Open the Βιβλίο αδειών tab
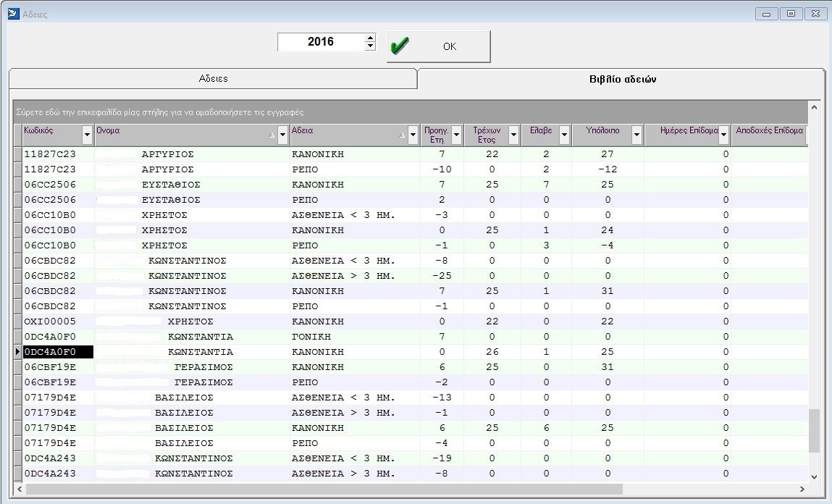The width and height of the screenshot is (832, 504). tap(622, 80)
